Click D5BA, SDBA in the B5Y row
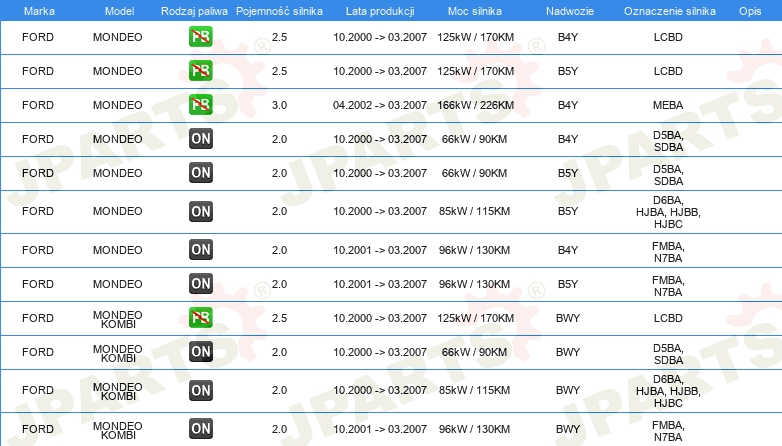Image resolution: width=782 pixels, height=446 pixels. click(668, 175)
